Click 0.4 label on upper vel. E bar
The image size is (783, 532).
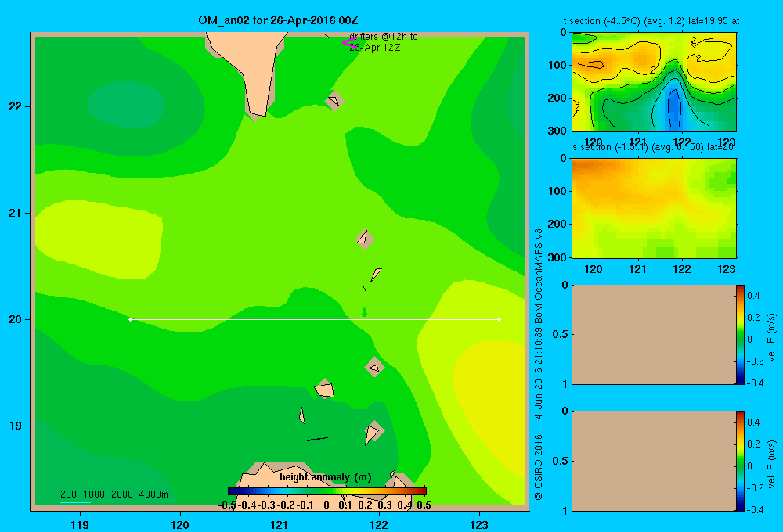[753, 296]
